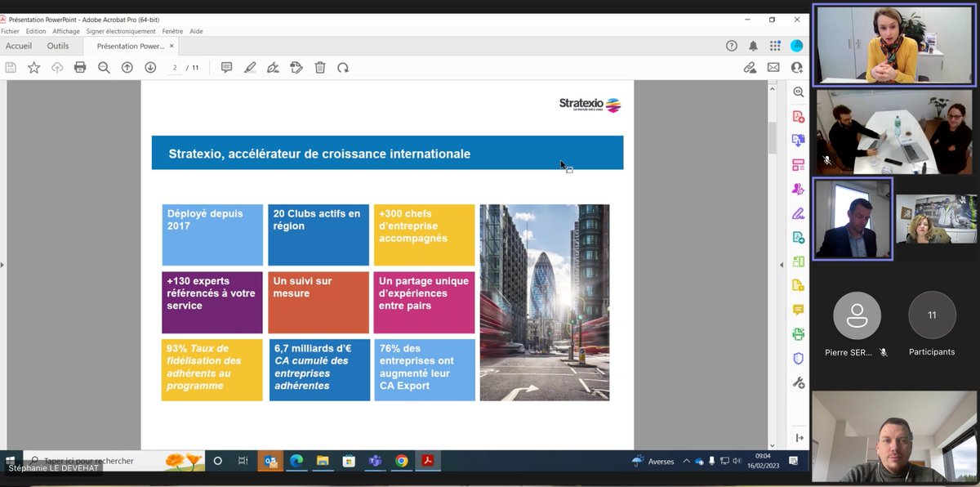Send file by email envelope icon
Viewport: 980px width, 487px height.
[x=773, y=68]
